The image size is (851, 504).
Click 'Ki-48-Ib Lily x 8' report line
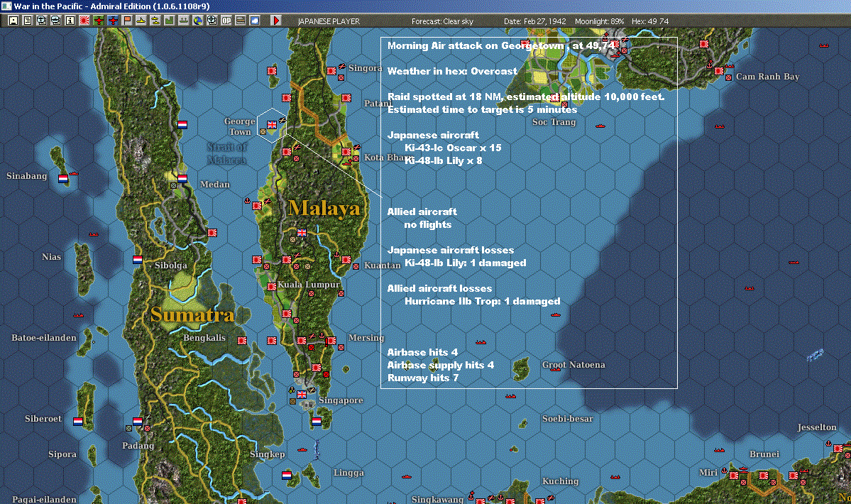click(x=444, y=160)
